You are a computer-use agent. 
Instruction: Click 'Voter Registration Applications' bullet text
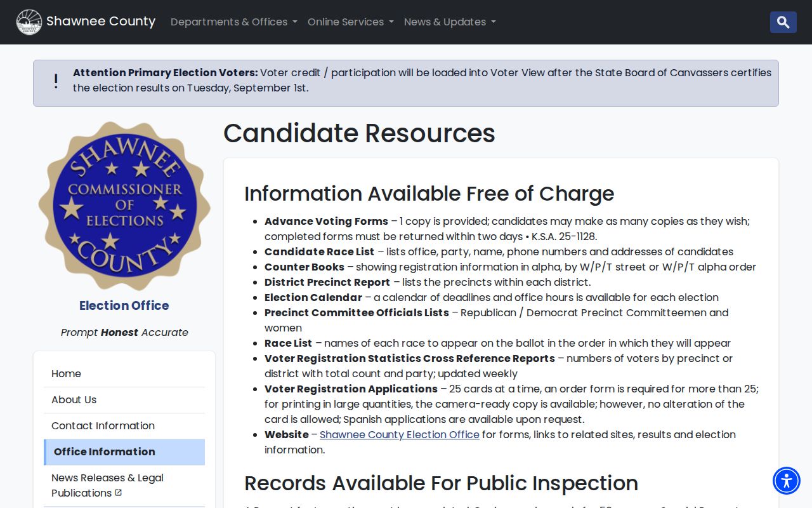(351, 389)
